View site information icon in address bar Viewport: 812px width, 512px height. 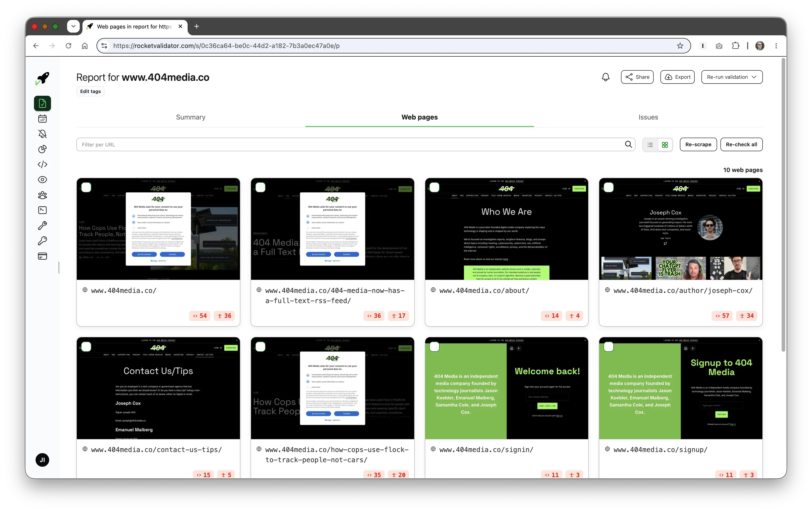tap(104, 46)
